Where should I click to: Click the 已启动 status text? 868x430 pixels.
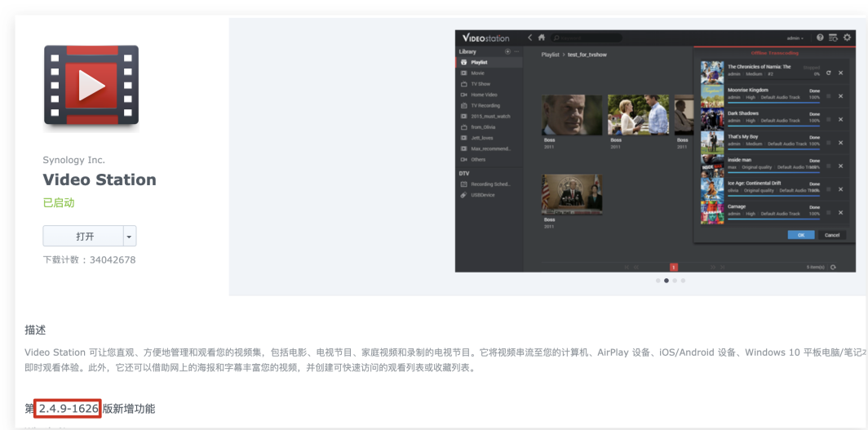tap(59, 203)
